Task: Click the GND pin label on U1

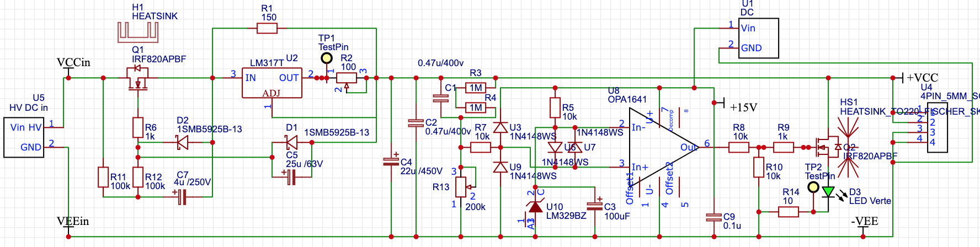Action: point(752,48)
